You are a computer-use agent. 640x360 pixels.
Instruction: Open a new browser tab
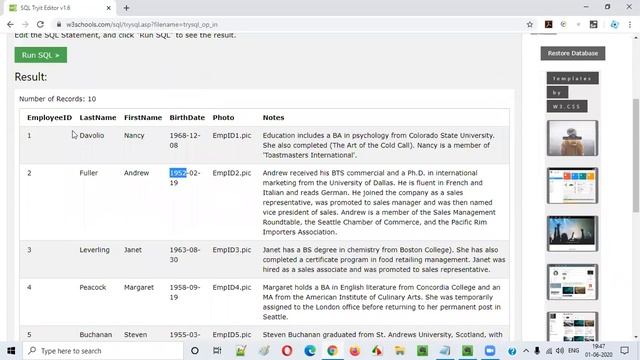point(126,8)
